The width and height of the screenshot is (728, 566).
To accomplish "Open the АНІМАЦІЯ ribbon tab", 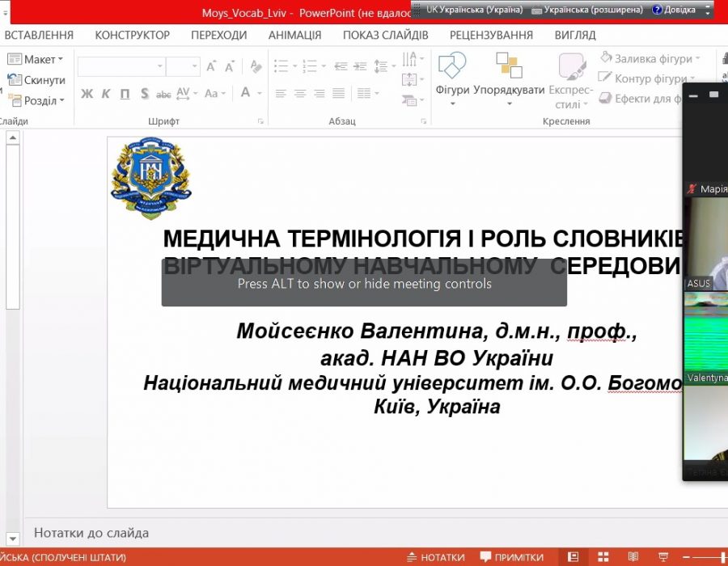I will (x=294, y=35).
